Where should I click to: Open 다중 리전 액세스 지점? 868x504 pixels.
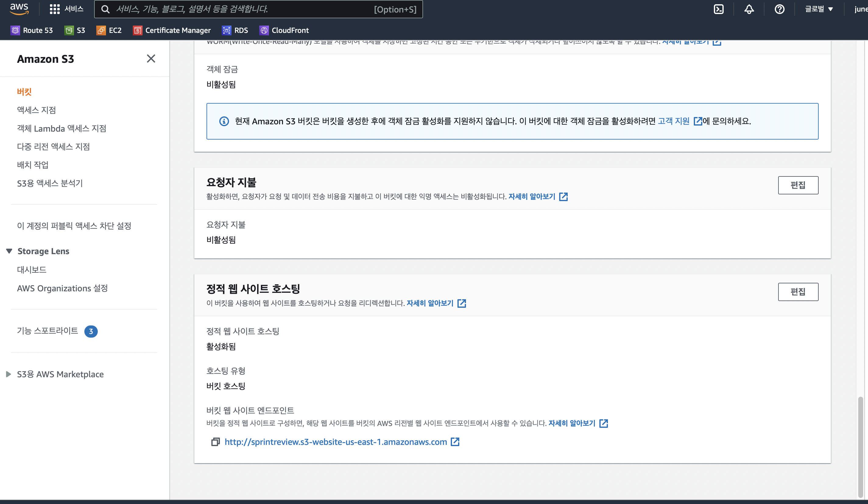pos(53,147)
